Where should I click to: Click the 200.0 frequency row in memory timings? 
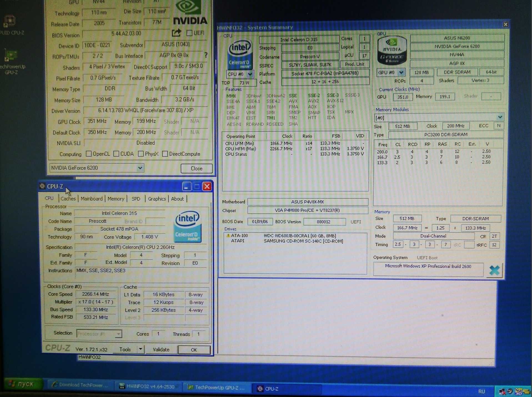tap(438, 151)
